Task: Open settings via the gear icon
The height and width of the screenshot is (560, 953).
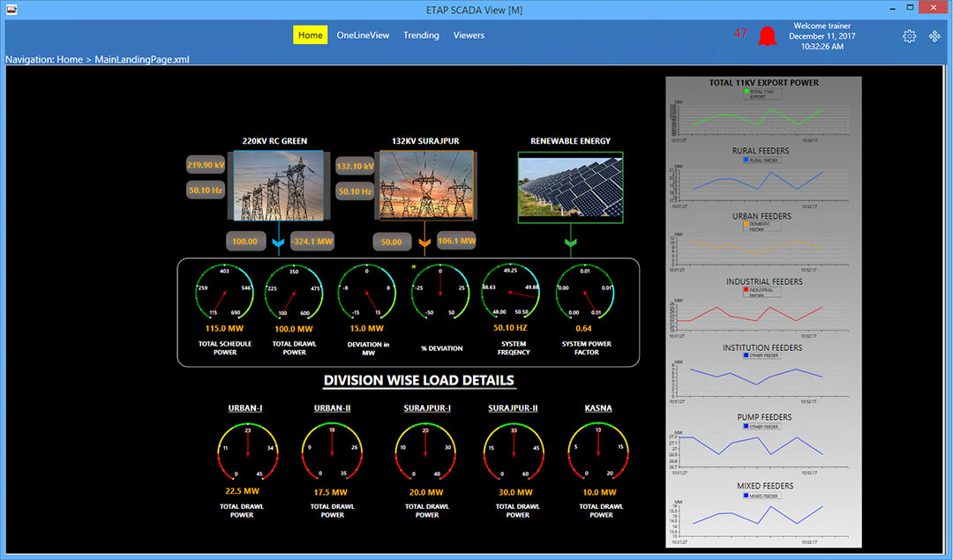Action: [910, 36]
